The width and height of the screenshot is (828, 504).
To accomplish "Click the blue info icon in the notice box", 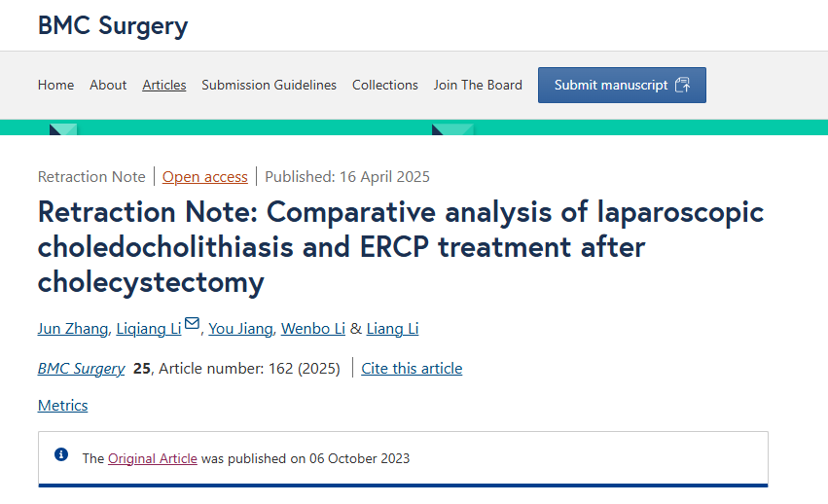I will (61, 454).
